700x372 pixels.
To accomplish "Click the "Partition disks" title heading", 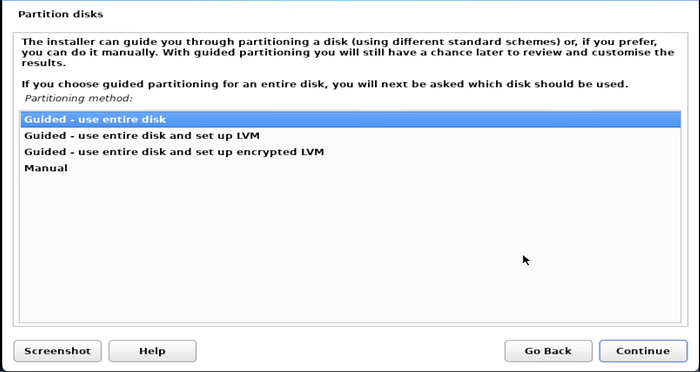I will point(61,14).
